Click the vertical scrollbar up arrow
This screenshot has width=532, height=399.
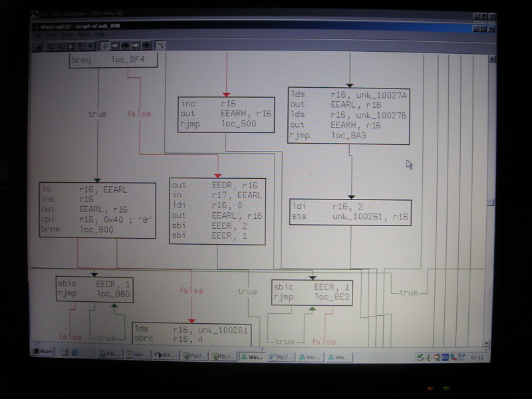(x=491, y=58)
